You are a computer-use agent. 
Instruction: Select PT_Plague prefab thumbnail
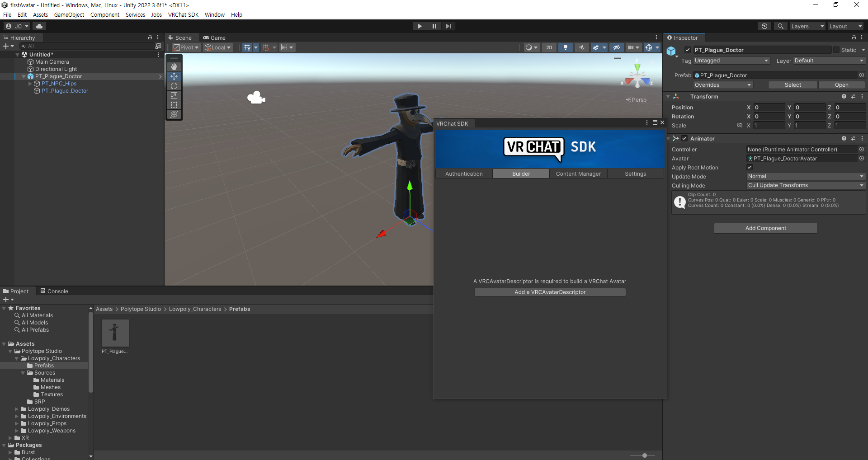pyautogui.click(x=115, y=333)
